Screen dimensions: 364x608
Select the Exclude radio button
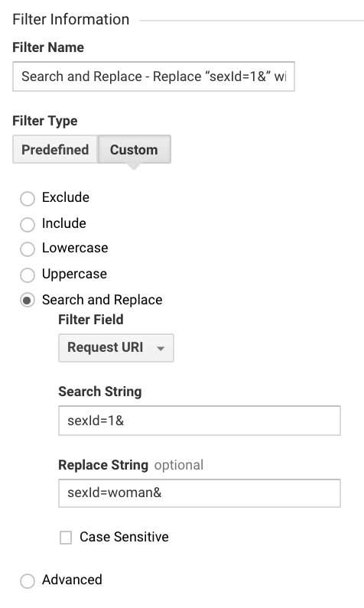[x=28, y=199]
